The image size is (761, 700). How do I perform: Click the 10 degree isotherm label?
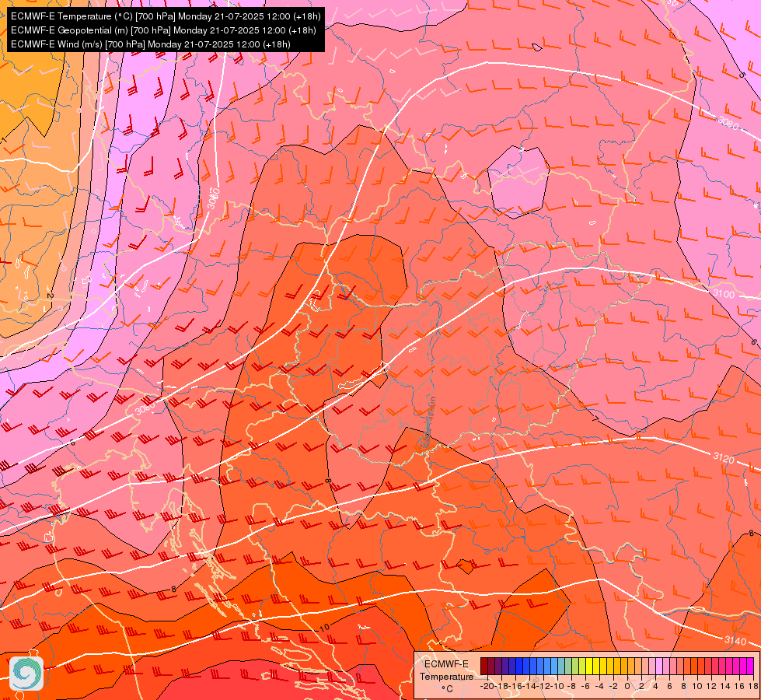coord(325,627)
